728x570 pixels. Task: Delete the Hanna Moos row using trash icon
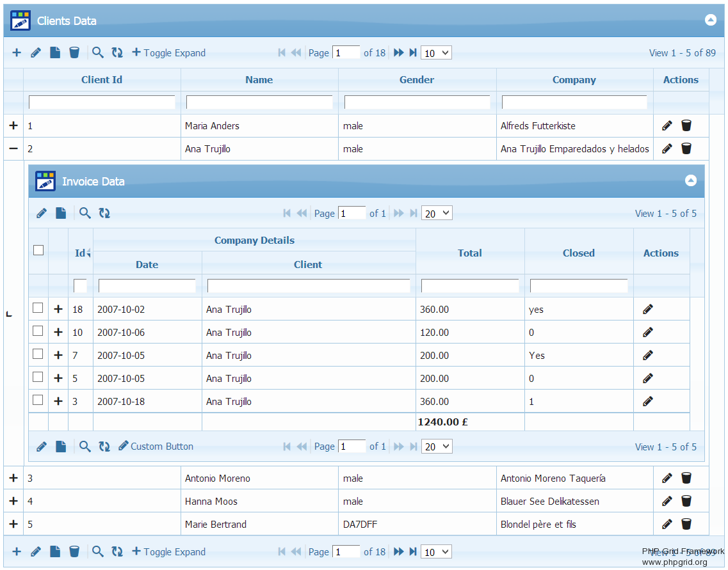click(686, 501)
